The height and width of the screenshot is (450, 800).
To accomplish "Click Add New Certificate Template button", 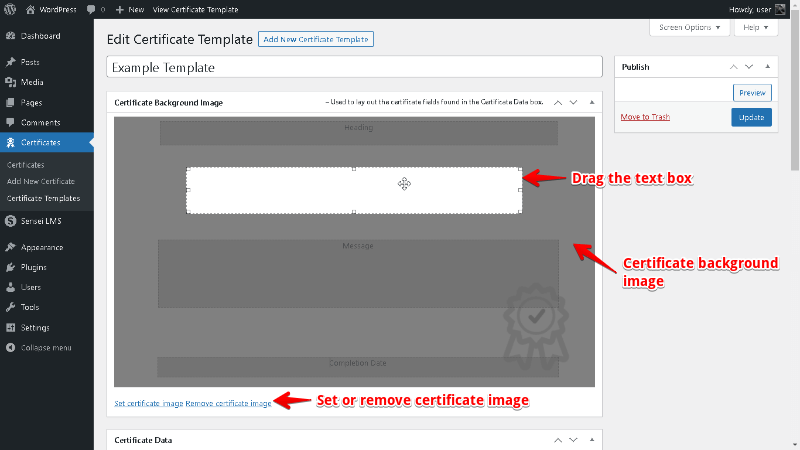I will click(x=316, y=39).
